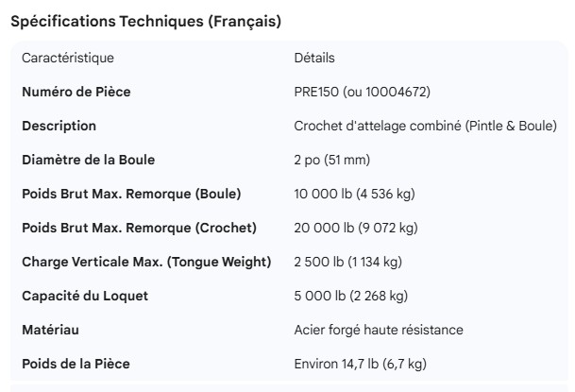Select the Caractéristique column header
575x392 pixels.
pos(67,58)
